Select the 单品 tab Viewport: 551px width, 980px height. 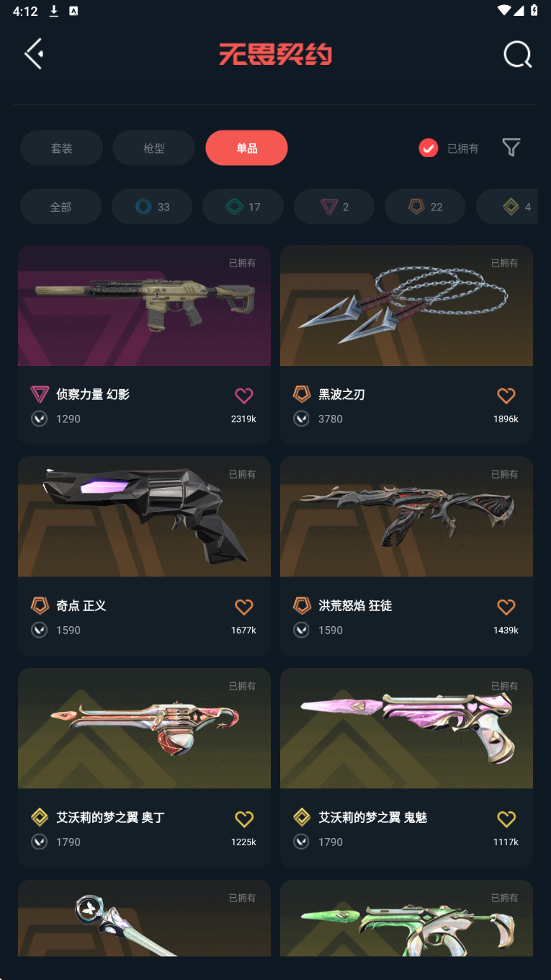pyautogui.click(x=246, y=148)
